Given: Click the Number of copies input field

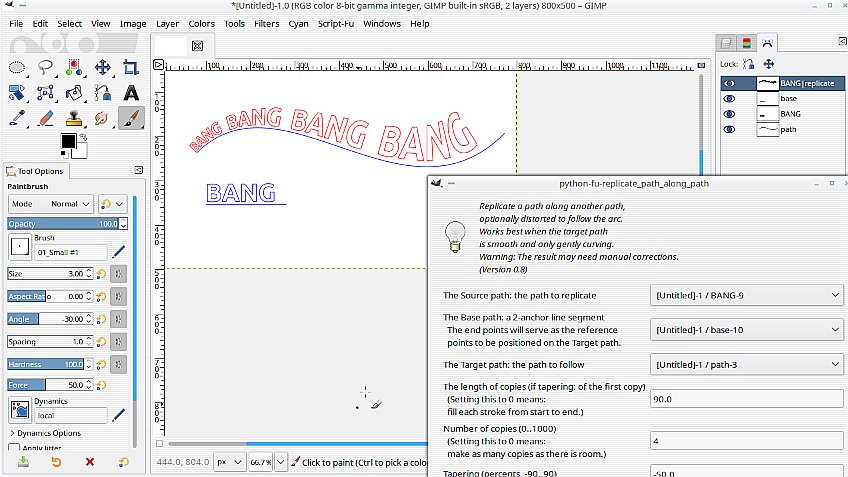Looking at the screenshot, I should (746, 441).
